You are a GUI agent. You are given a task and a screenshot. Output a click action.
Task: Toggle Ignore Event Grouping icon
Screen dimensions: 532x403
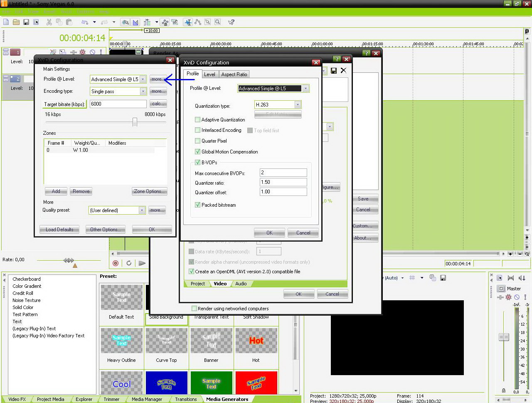(x=175, y=22)
